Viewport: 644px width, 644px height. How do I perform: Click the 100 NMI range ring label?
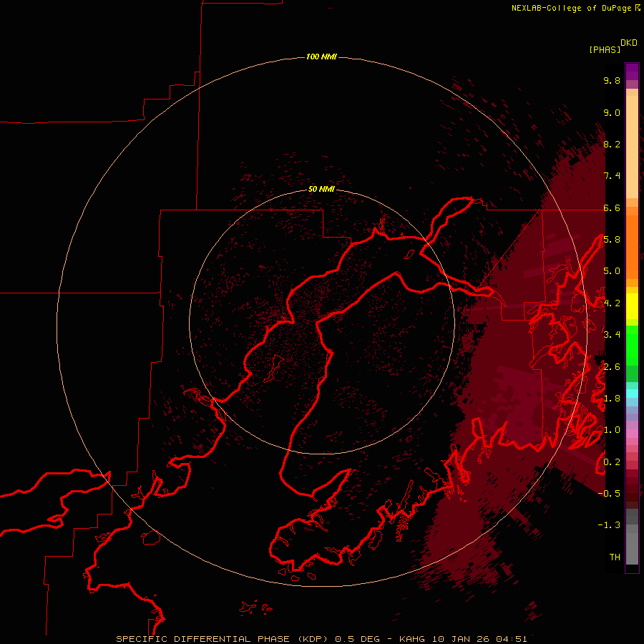tap(321, 57)
